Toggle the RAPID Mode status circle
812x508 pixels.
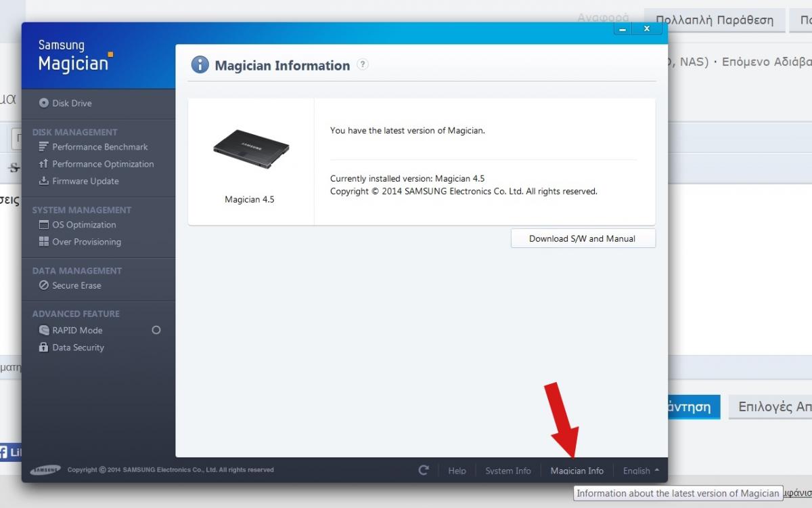tap(156, 331)
